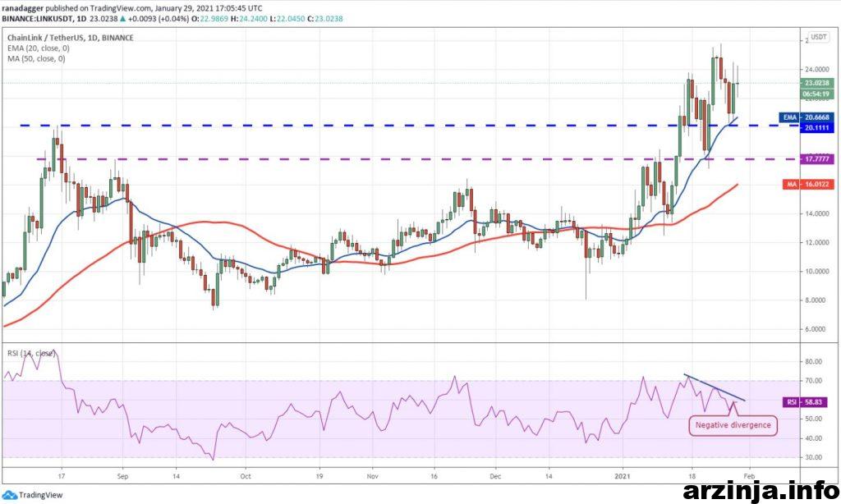The image size is (841, 504).
Task: Click the RSI 58.83 value label
Action: [x=805, y=401]
